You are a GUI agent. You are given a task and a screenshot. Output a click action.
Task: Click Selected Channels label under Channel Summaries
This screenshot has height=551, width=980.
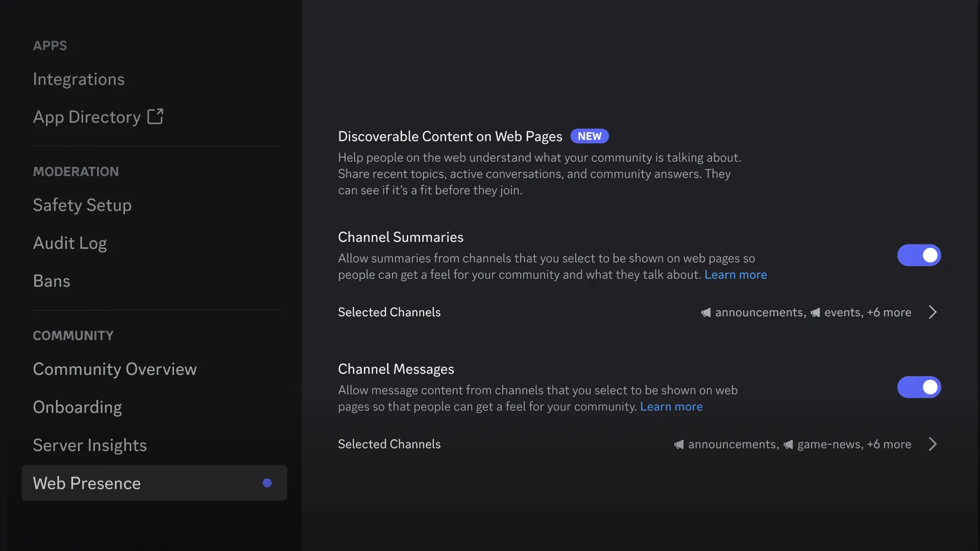coord(389,312)
